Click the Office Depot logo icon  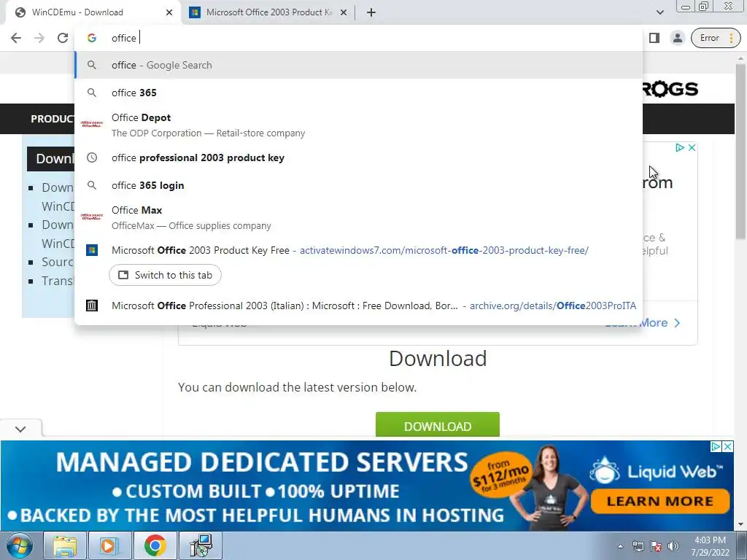(92, 124)
